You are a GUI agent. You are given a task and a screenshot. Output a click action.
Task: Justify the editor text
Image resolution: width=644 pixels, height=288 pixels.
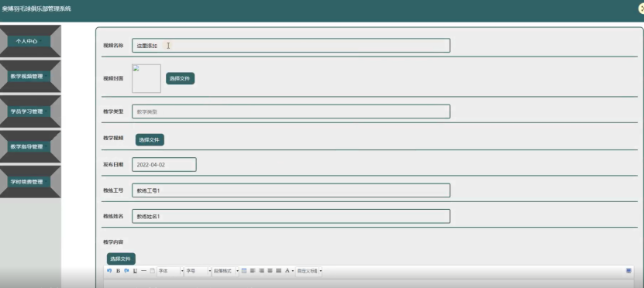278,271
